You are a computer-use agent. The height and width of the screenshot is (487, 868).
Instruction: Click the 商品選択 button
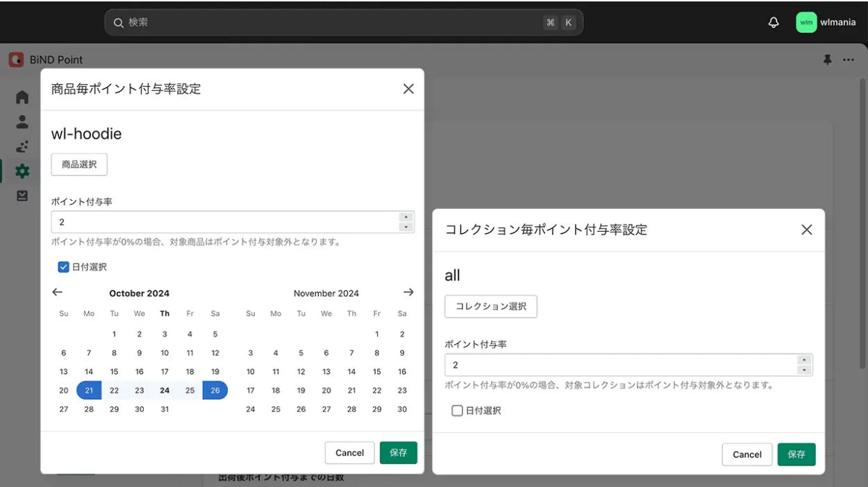[79, 164]
